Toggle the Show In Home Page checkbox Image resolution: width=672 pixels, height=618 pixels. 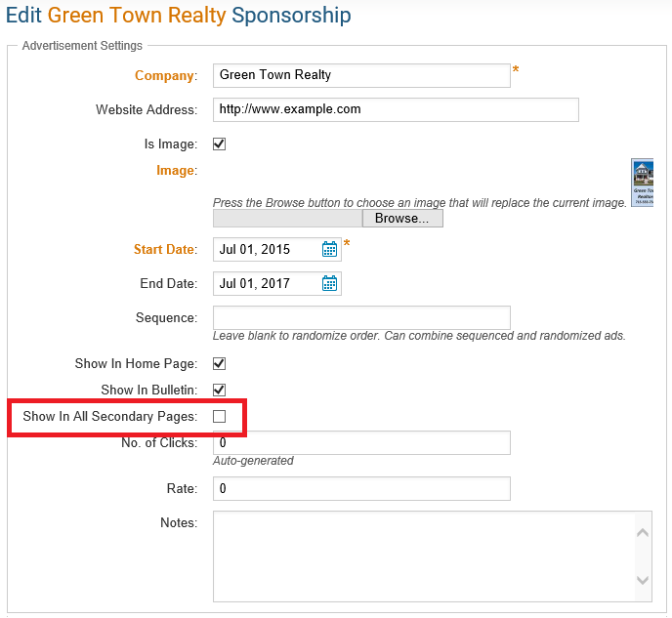220,364
